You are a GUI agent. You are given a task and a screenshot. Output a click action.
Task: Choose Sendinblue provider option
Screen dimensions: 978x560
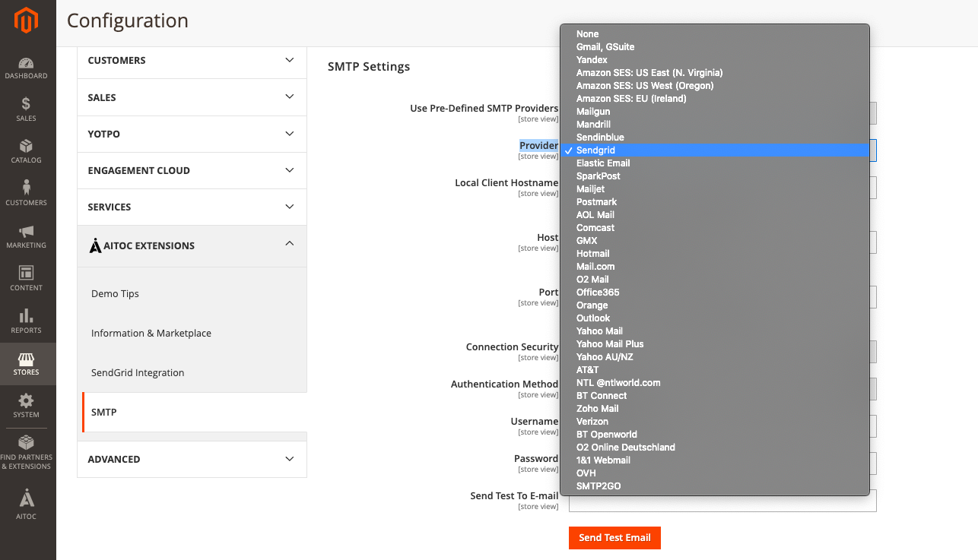pyautogui.click(x=715, y=138)
